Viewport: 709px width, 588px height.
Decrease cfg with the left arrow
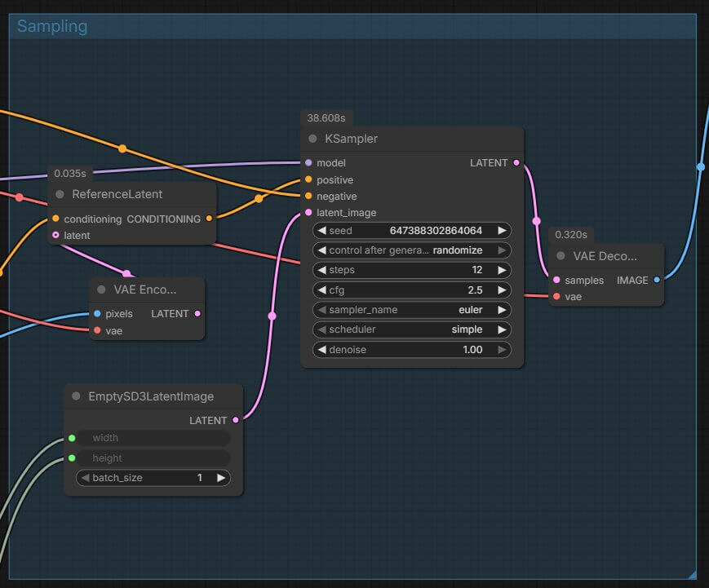click(321, 290)
